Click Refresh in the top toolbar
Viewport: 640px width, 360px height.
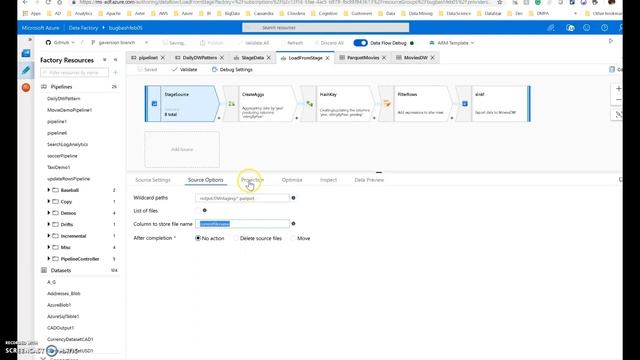292,43
